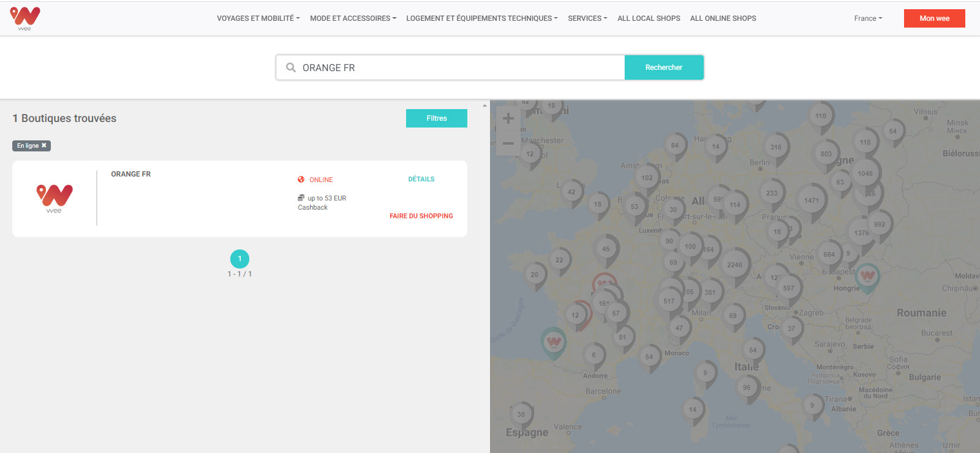The height and width of the screenshot is (453, 980).
Task: Expand Mode et Accessoires menu
Action: click(353, 18)
